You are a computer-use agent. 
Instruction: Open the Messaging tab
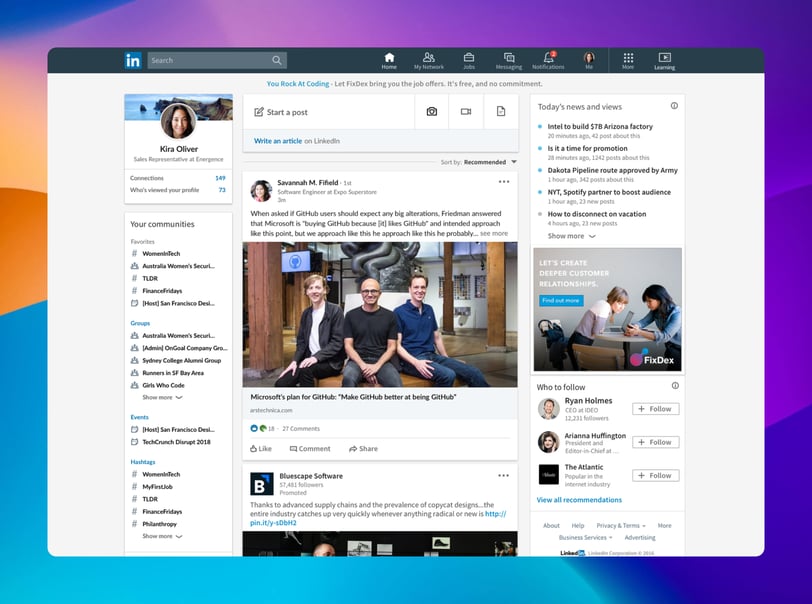[x=509, y=61]
